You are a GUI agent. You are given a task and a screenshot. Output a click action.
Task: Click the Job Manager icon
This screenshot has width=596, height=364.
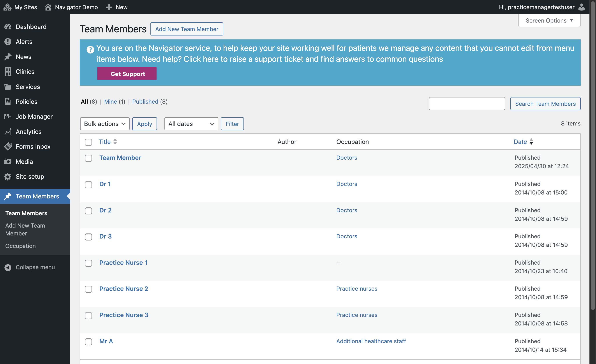(8, 117)
